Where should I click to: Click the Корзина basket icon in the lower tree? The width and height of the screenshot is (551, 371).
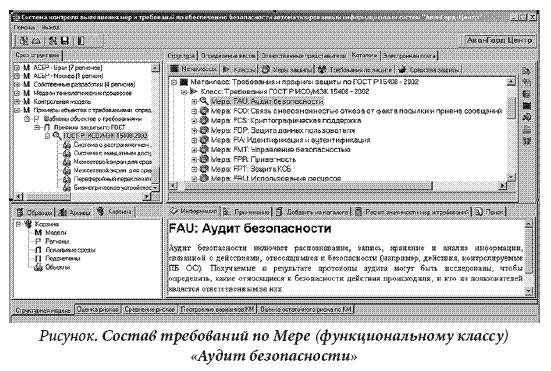pos(28,224)
